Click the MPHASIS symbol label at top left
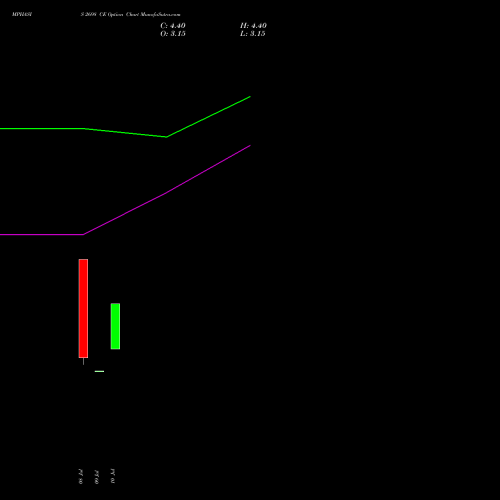The image size is (500, 500). click(22, 14)
